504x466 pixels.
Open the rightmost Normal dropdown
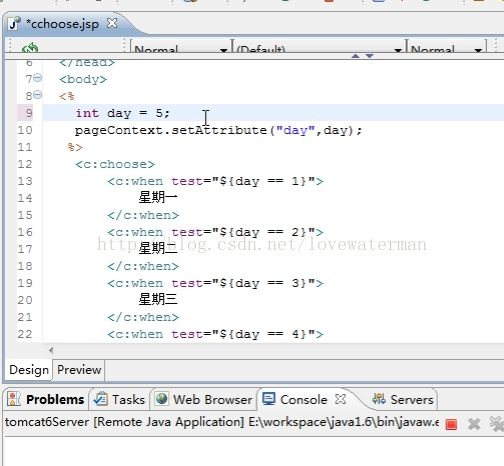[x=446, y=47]
